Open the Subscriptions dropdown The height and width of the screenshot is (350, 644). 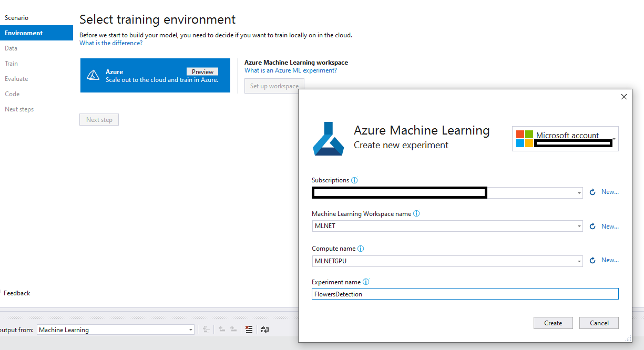tap(579, 193)
